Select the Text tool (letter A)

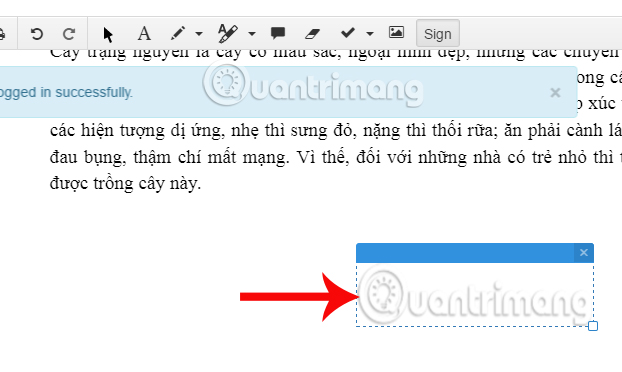(144, 34)
